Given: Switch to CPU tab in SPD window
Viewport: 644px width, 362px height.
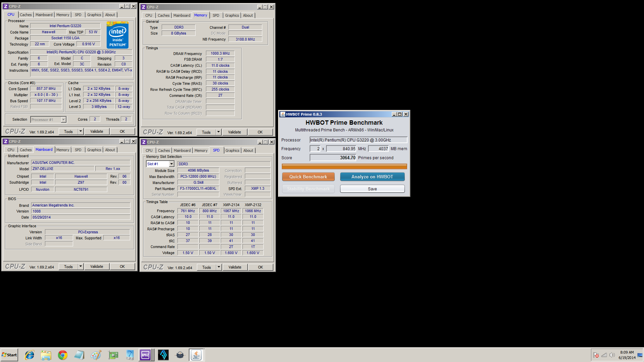Looking at the screenshot, I should click(149, 150).
